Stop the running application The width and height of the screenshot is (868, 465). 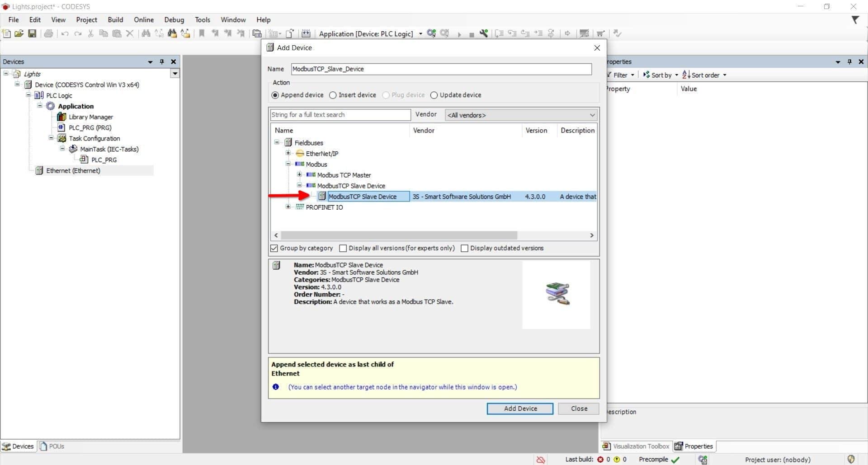pyautogui.click(x=472, y=33)
